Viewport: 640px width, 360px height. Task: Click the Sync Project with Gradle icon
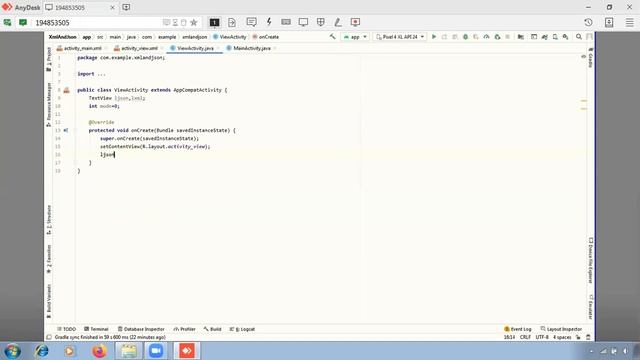[x=544, y=37]
